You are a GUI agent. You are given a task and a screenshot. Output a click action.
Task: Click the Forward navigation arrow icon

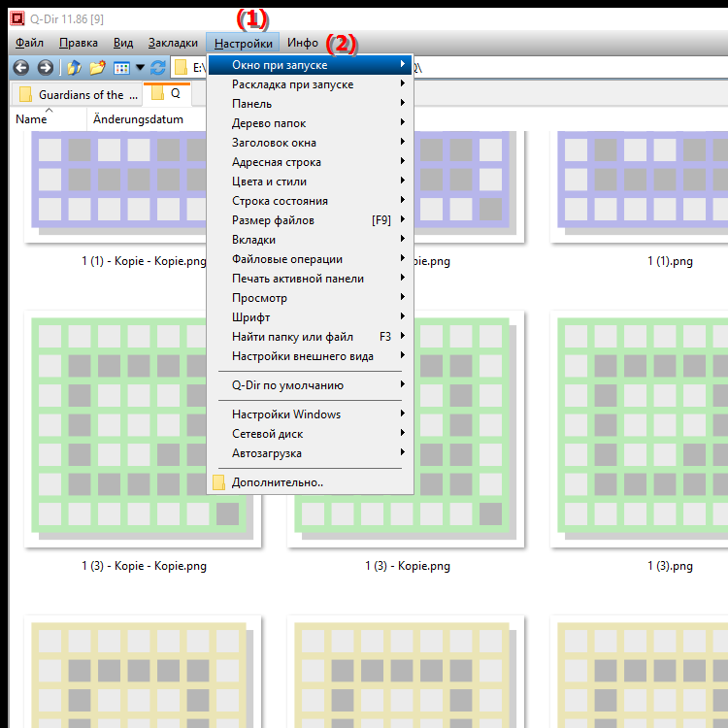(x=45, y=68)
